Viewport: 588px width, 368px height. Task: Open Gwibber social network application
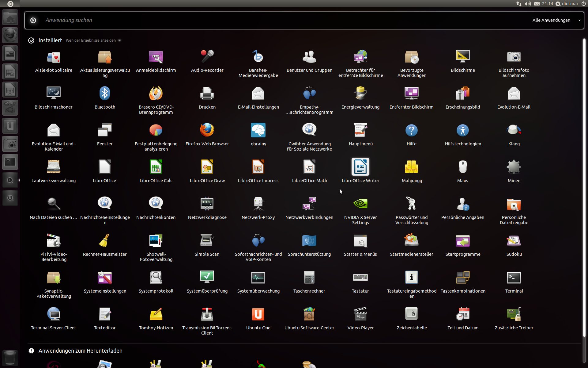pyautogui.click(x=309, y=137)
